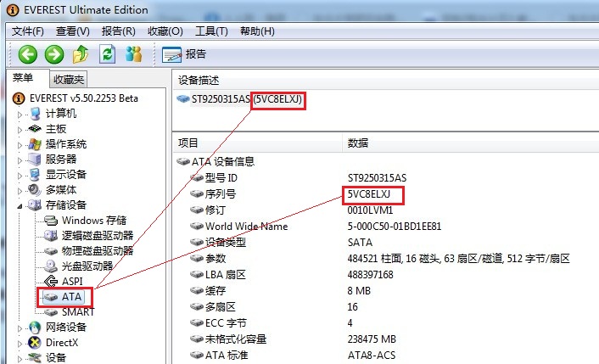Viewport: 599px width, 364px height.
Task: Click the value 488397168
Action: [370, 275]
